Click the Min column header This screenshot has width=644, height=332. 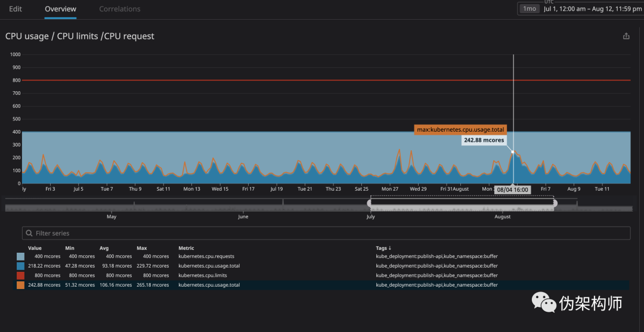[69, 248]
